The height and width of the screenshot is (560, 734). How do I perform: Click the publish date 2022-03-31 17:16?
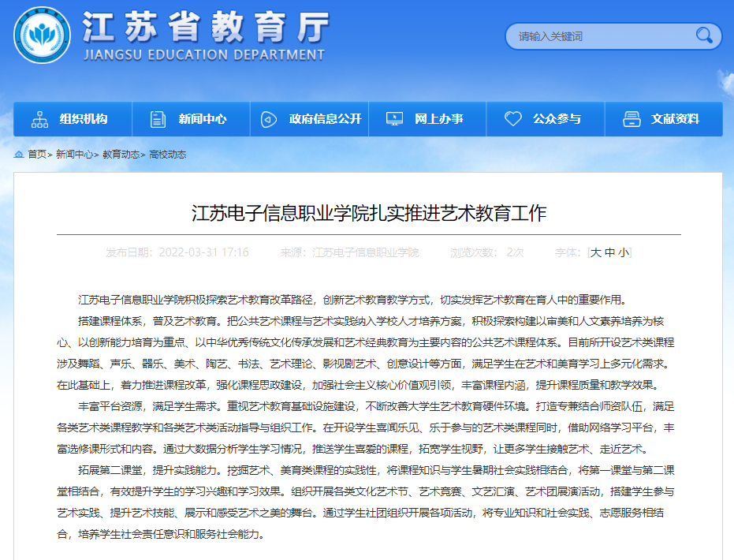pyautogui.click(x=203, y=253)
